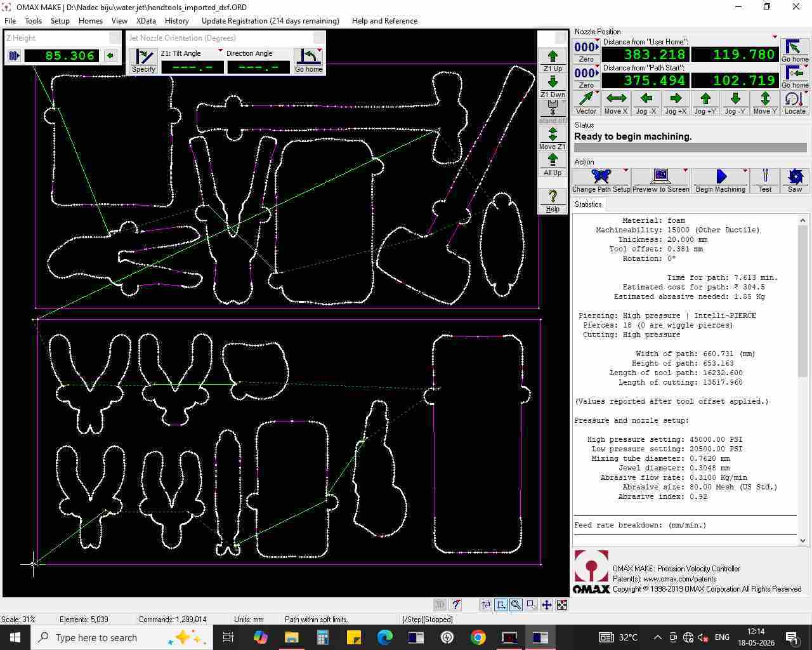Jog the nozzle in -X direction
Screen dimensions: 812x650
click(646, 103)
